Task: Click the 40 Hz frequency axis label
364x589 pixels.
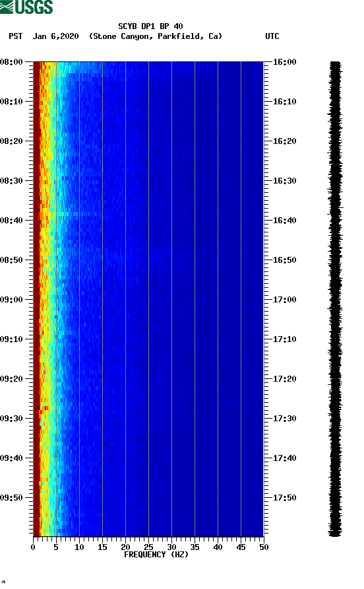Action: click(x=218, y=547)
